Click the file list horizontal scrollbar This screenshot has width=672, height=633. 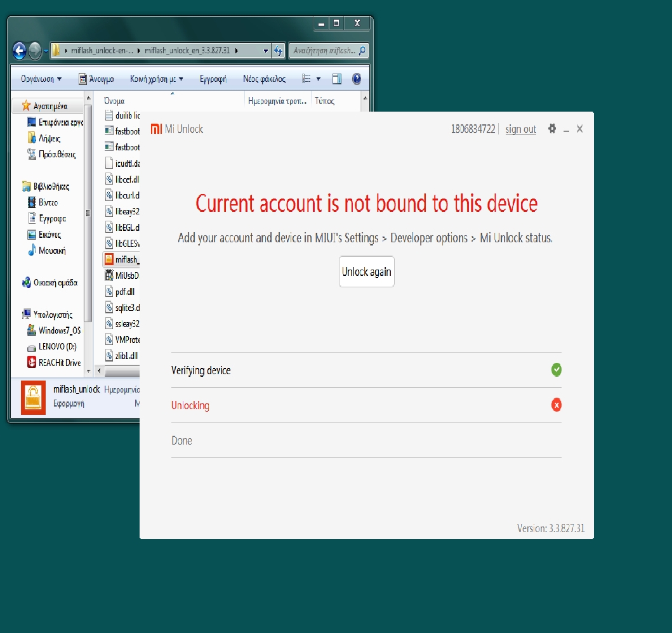pyautogui.click(x=122, y=371)
